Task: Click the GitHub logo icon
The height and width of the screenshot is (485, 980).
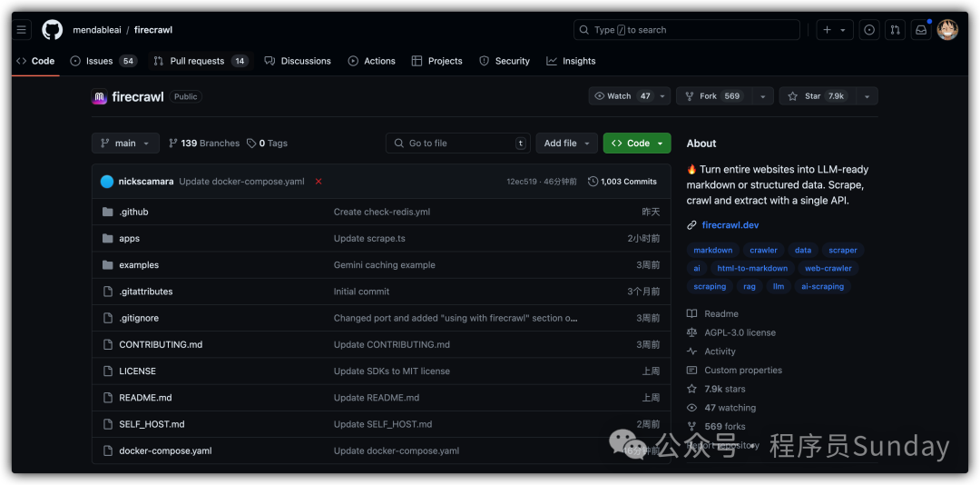Action: (x=53, y=30)
